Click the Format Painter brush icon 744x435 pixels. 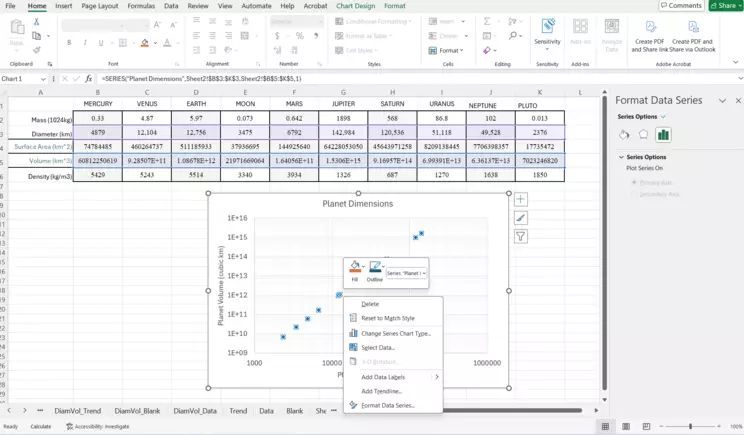tap(37, 50)
